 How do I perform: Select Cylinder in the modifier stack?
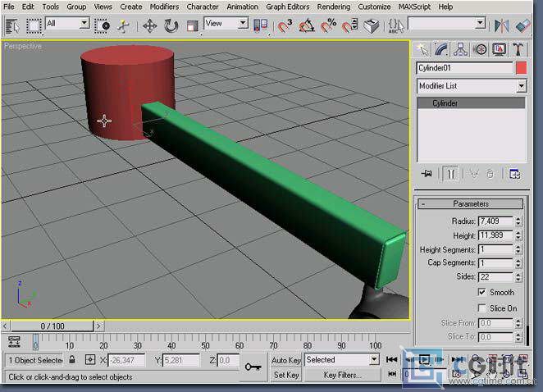[x=471, y=103]
